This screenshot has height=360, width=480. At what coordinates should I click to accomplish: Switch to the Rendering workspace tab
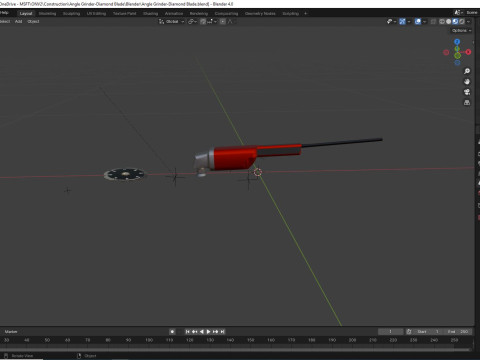pos(199,13)
